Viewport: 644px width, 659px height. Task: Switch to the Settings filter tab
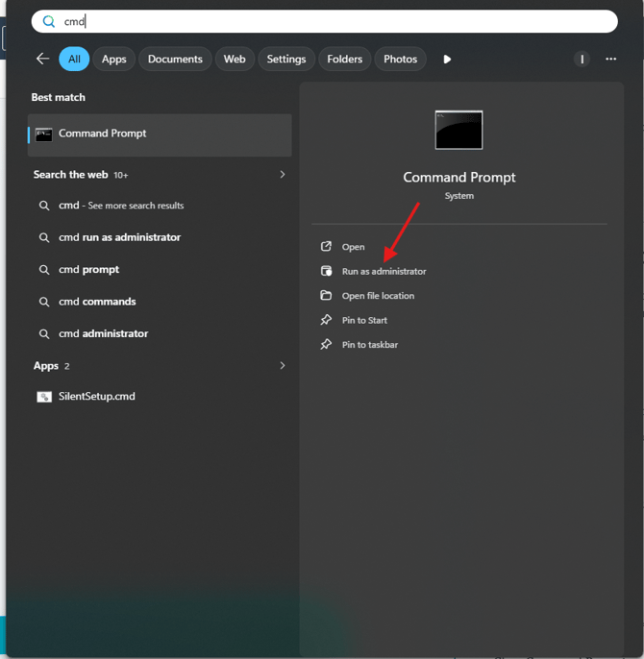coord(286,59)
